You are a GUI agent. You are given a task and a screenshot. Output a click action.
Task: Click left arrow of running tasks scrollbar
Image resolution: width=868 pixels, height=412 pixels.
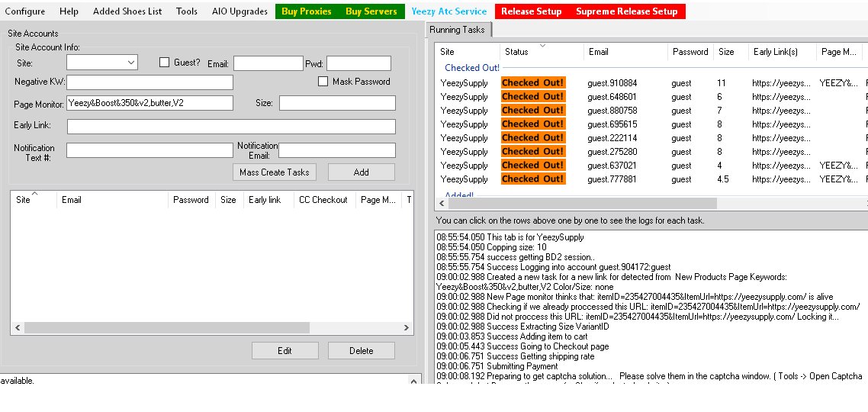click(x=442, y=204)
